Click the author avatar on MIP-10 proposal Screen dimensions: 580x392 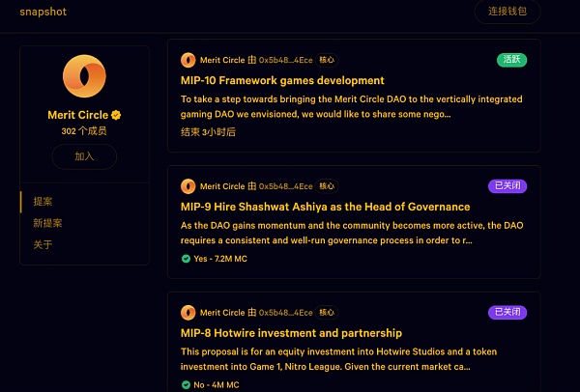(x=188, y=60)
